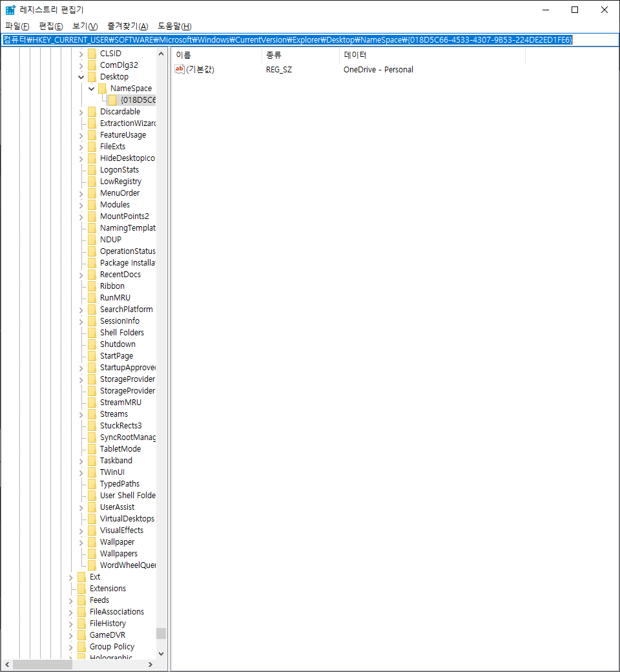The height and width of the screenshot is (672, 620).
Task: Select the OneDrive - Personal data cell
Action: coord(378,69)
